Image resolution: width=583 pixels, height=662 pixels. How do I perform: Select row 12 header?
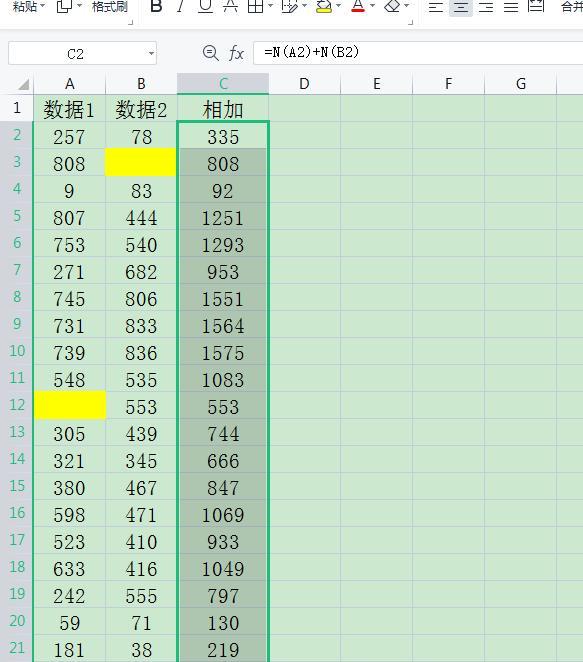(17, 405)
